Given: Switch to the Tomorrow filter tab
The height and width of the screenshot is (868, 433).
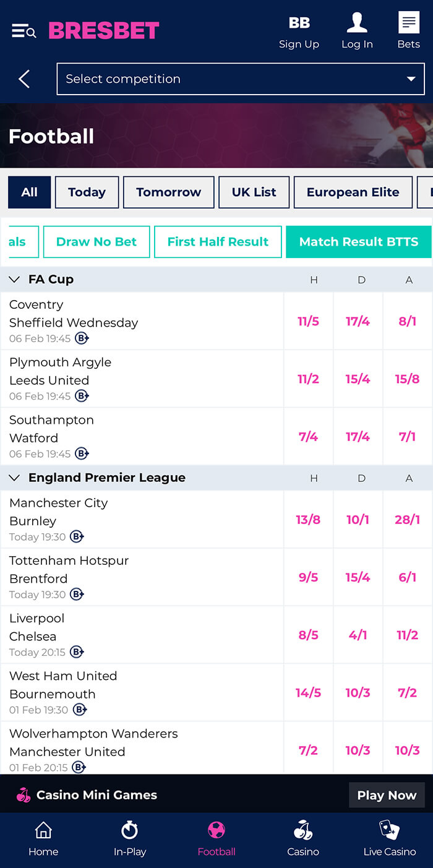Looking at the screenshot, I should tap(169, 192).
